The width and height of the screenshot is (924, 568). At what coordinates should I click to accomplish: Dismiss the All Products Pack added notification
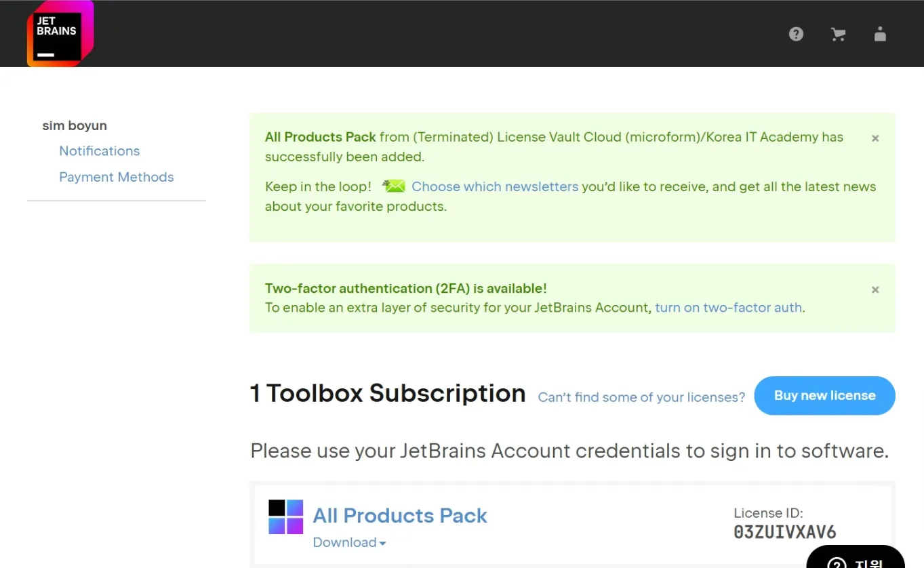pyautogui.click(x=875, y=138)
